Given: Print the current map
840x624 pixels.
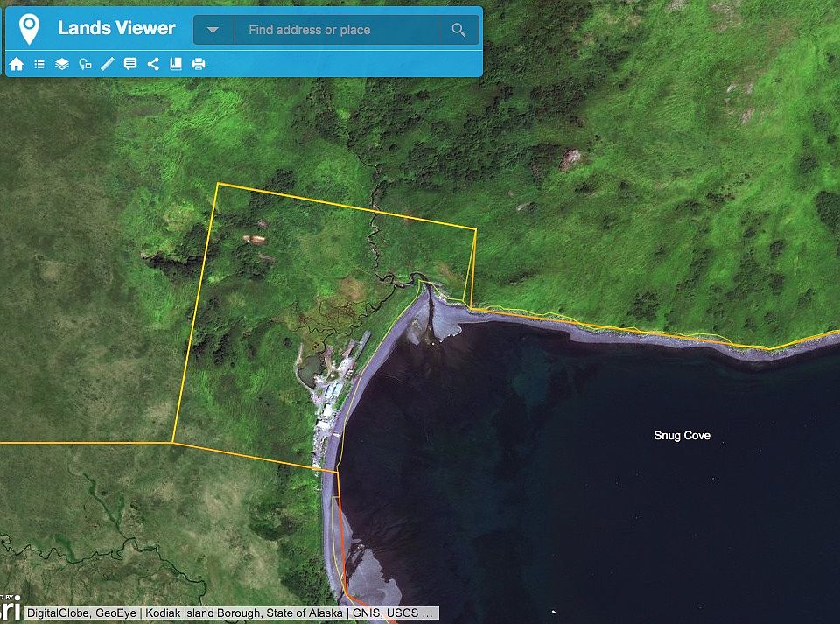Looking at the screenshot, I should 199,64.
